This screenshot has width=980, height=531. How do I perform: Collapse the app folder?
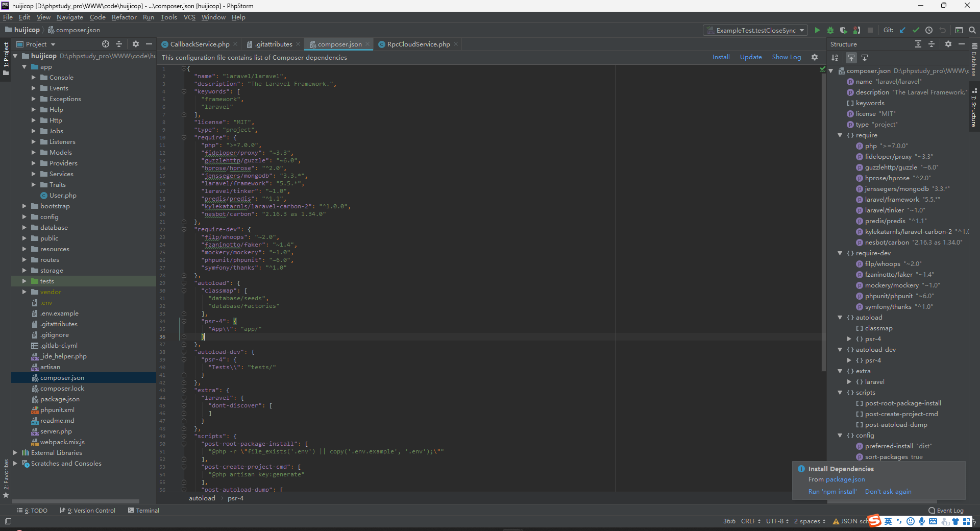[24, 67]
